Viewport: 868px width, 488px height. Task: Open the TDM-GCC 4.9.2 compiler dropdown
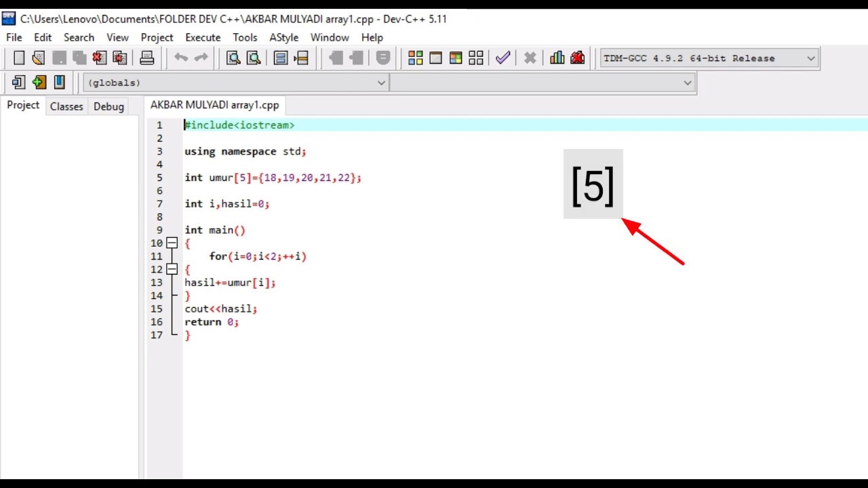tap(709, 58)
